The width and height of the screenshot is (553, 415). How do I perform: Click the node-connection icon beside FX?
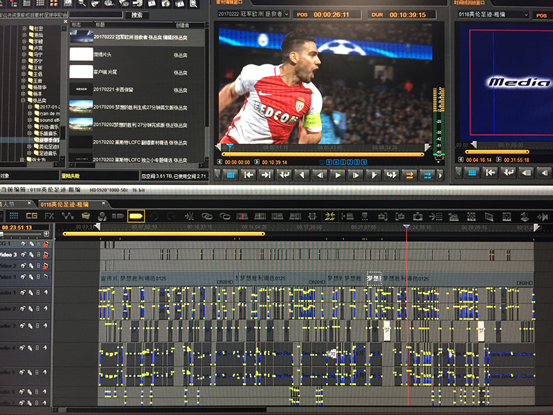click(67, 216)
